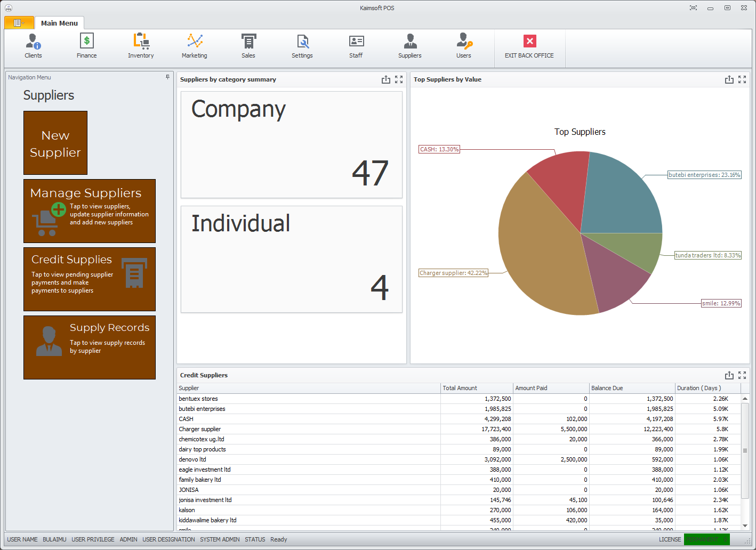Select the Company category card
This screenshot has height=550, width=756.
click(292, 145)
